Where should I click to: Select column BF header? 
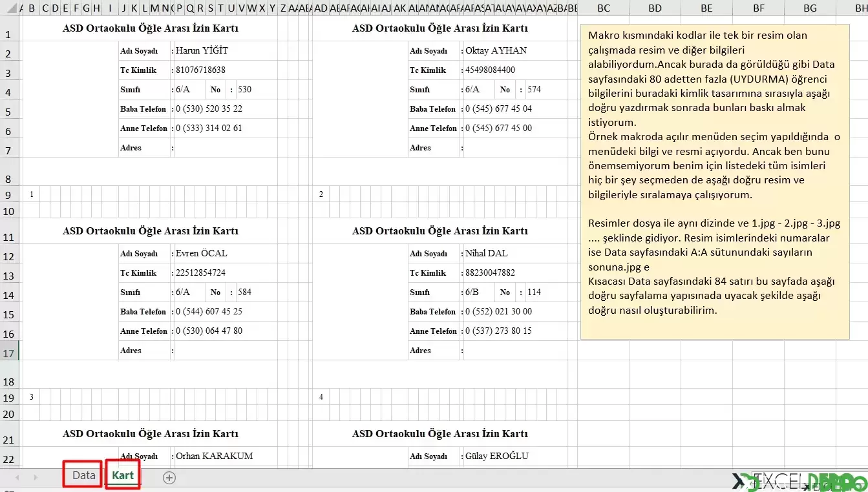(x=758, y=8)
